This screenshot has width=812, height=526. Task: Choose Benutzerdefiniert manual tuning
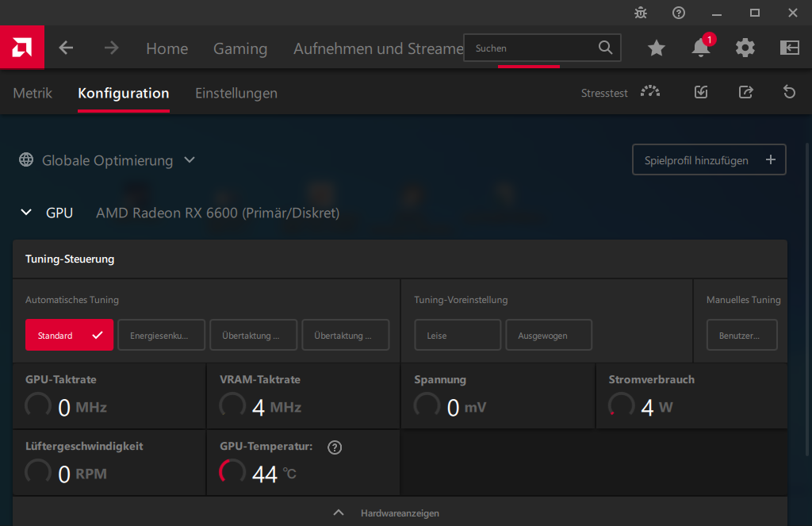coord(741,335)
